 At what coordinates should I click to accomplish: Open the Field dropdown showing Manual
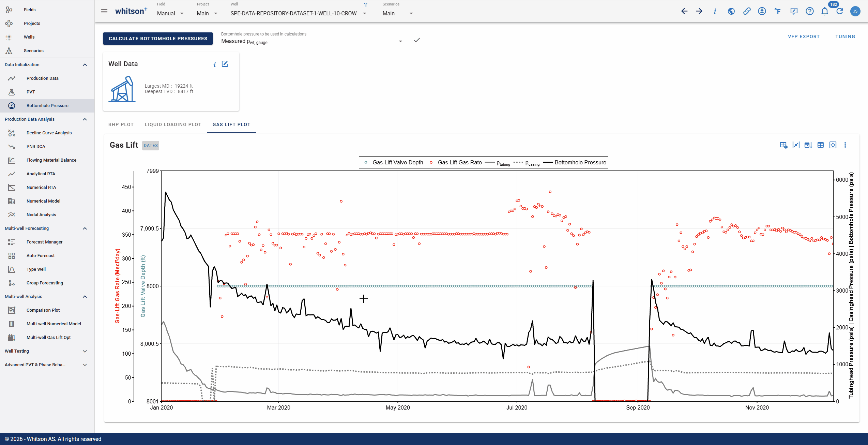pos(170,13)
